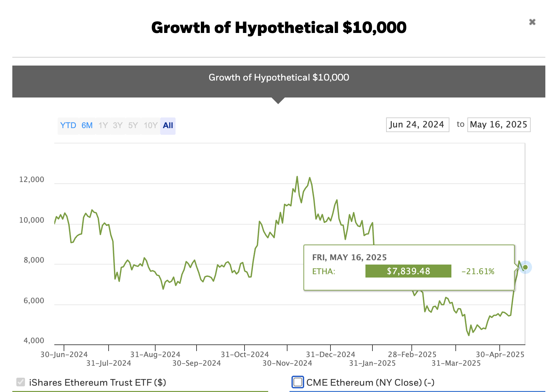Open the Jun 24, 2024 start date field
This screenshot has width=555, height=392.
(417, 125)
